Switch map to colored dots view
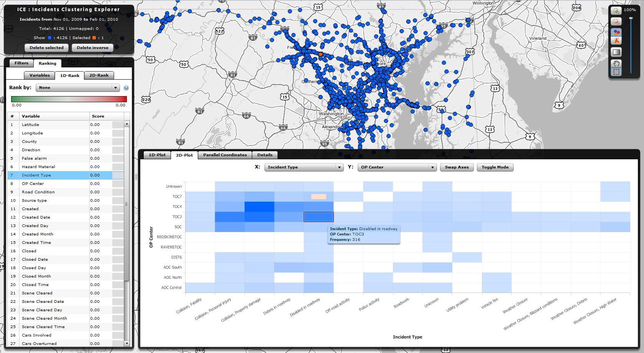 (x=616, y=33)
